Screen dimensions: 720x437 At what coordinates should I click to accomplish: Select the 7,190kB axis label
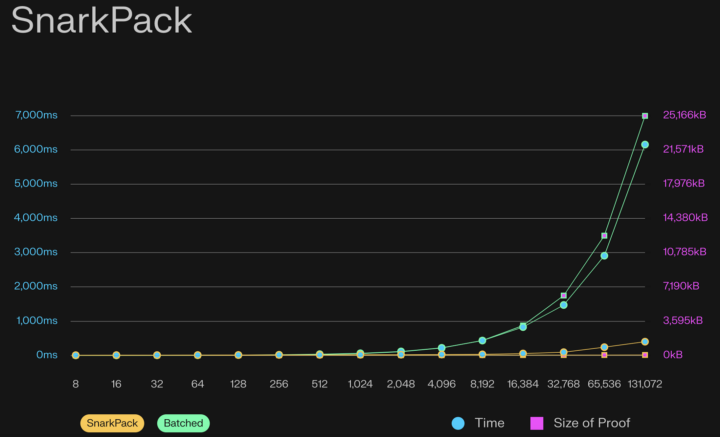(681, 286)
